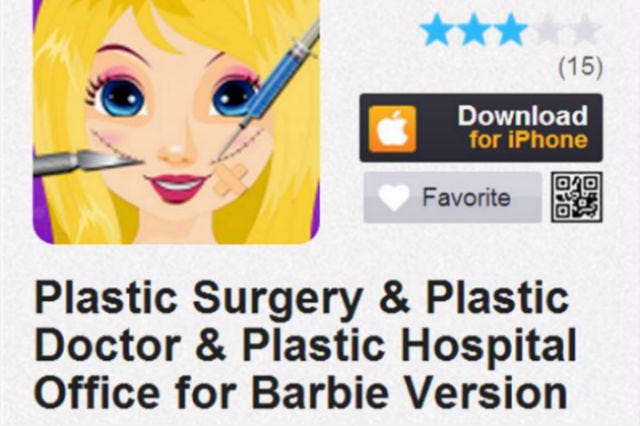Click the crossed bandage on the cheek

tap(230, 178)
